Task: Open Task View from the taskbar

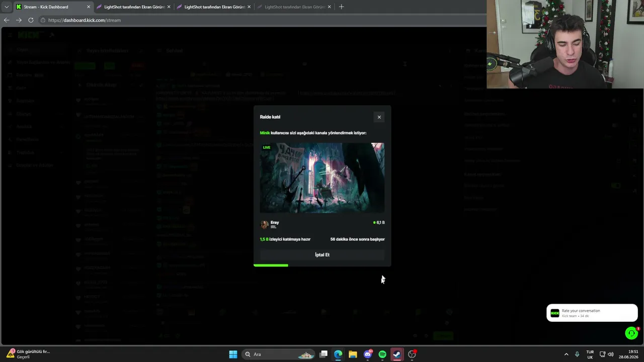Action: (x=324, y=354)
